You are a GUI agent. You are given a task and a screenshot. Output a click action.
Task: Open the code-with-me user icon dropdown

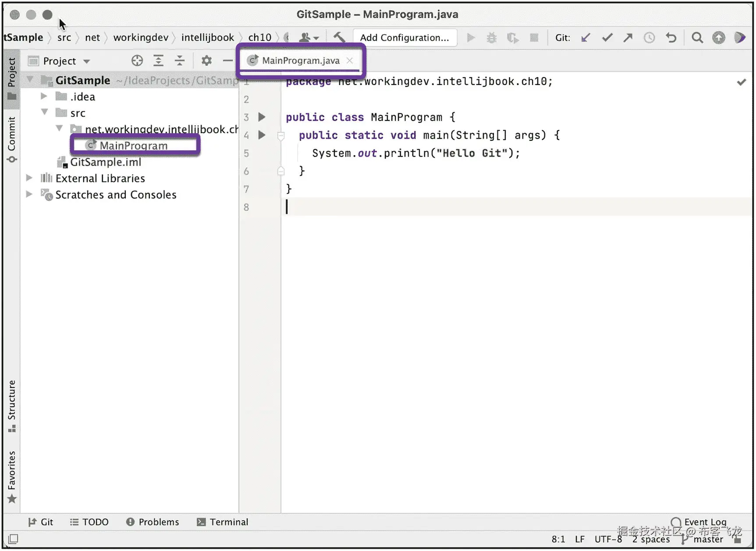coord(309,38)
